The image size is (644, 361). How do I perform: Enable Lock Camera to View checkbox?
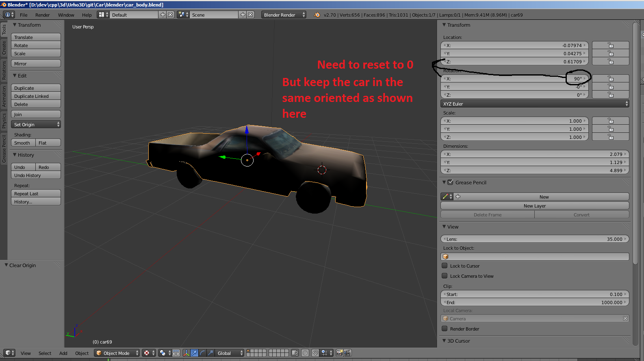[445, 276]
